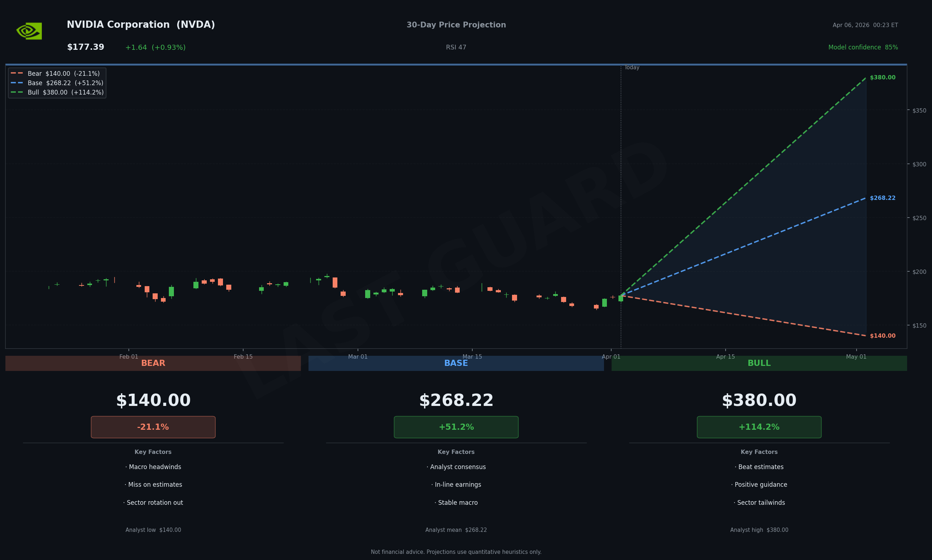Click the $140.00 bear endpoint label
932x560 pixels.
pos(882,336)
